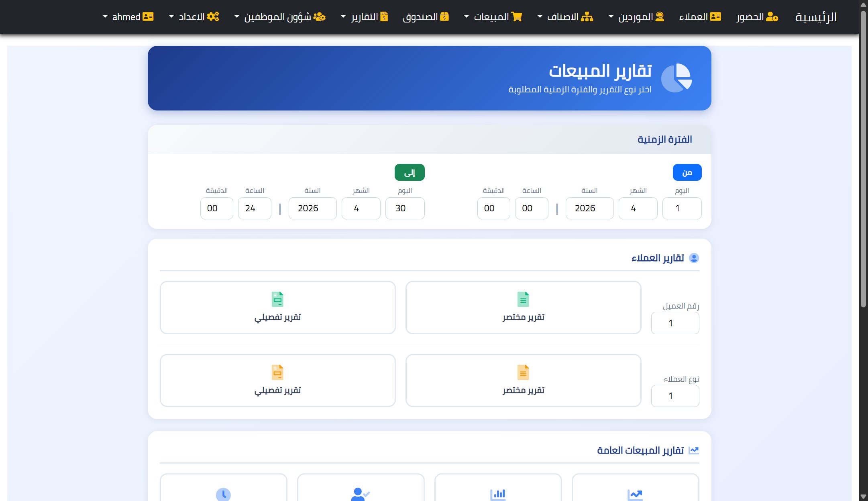
Task: Click the To minute field showing 00
Action: (x=216, y=208)
